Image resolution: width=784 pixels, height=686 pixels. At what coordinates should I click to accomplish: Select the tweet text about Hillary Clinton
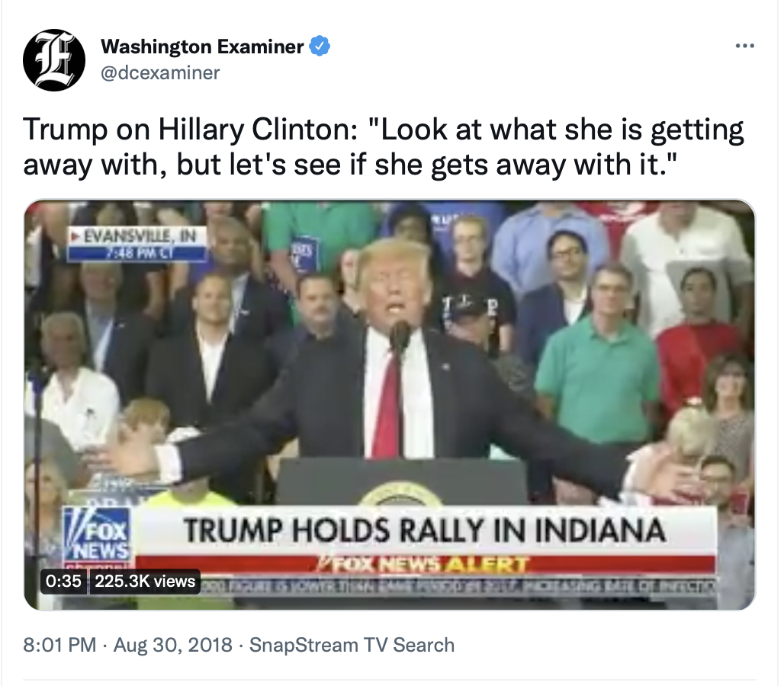(384, 146)
